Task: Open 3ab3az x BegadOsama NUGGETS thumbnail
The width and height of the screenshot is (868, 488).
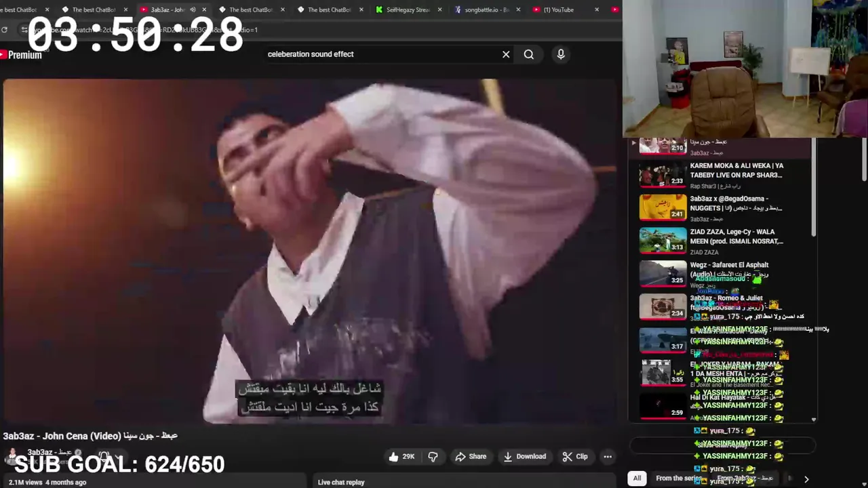Action: (x=663, y=207)
